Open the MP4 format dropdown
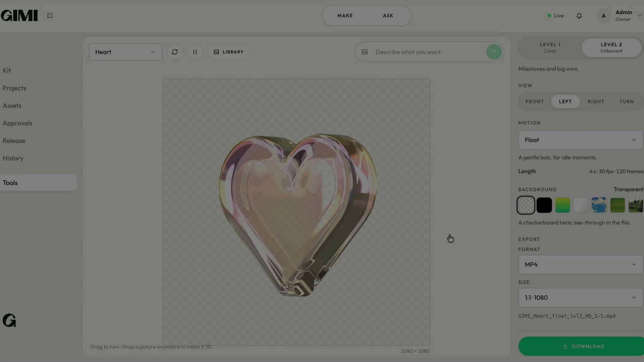 (581, 264)
